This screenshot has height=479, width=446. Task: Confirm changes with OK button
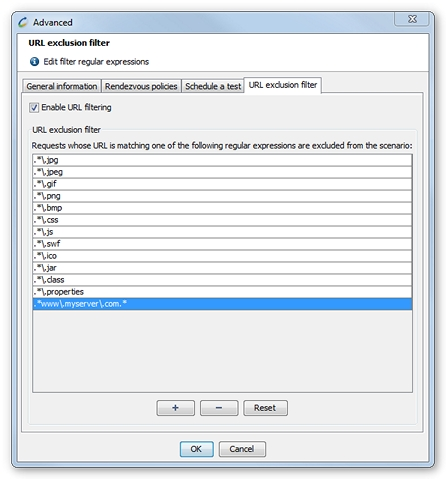(196, 449)
